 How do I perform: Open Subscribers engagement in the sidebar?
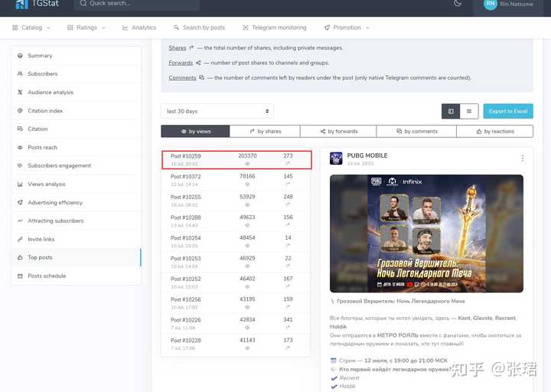point(77,165)
